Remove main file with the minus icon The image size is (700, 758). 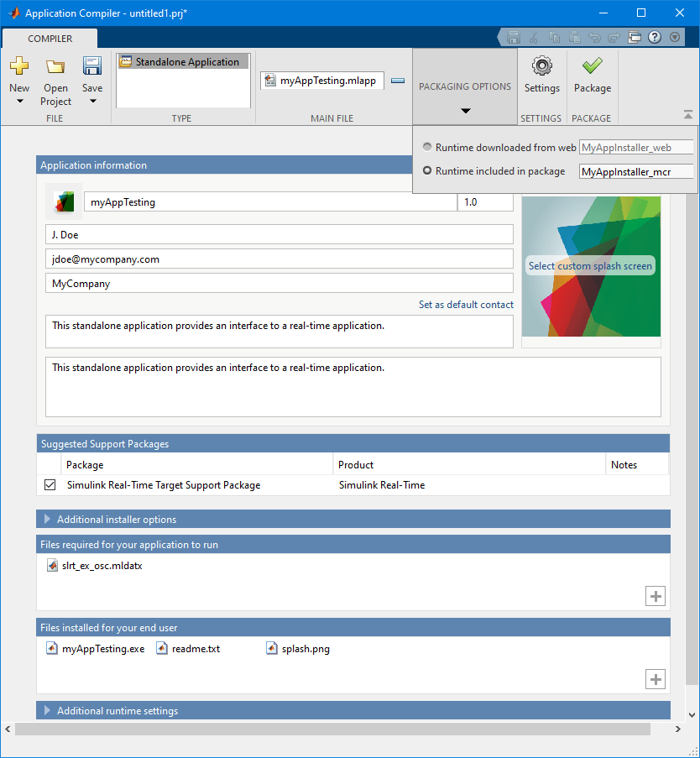398,81
